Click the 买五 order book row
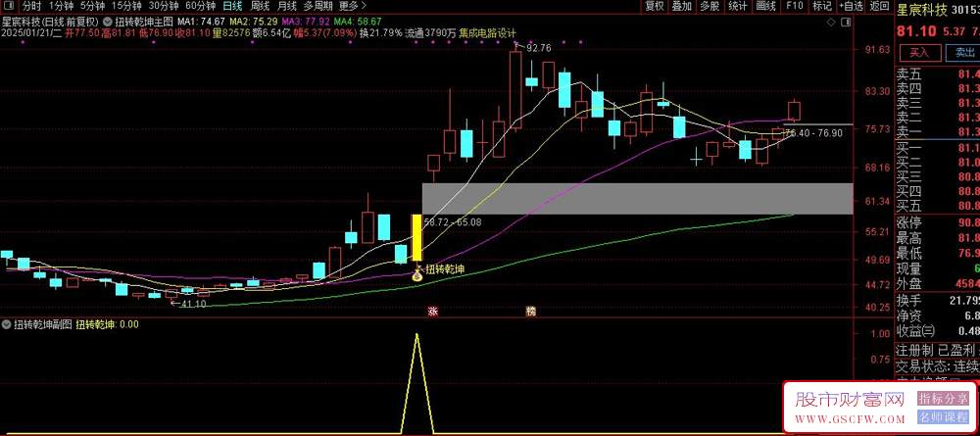 point(938,205)
